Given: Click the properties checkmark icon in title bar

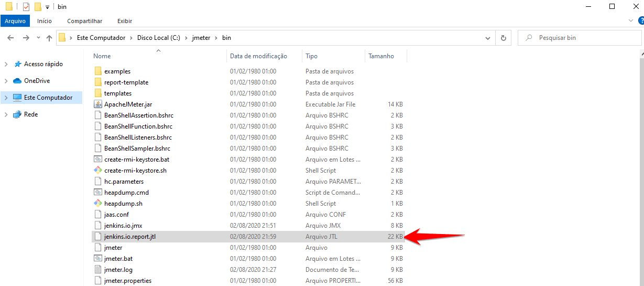Looking at the screenshot, I should (x=26, y=7).
